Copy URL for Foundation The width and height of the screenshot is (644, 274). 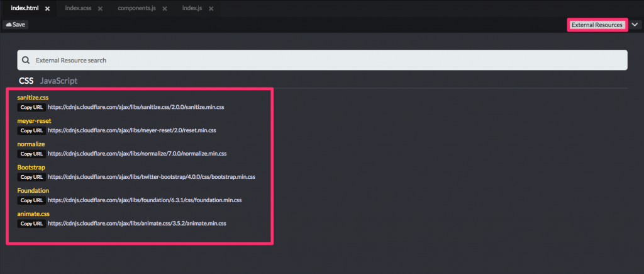click(31, 200)
